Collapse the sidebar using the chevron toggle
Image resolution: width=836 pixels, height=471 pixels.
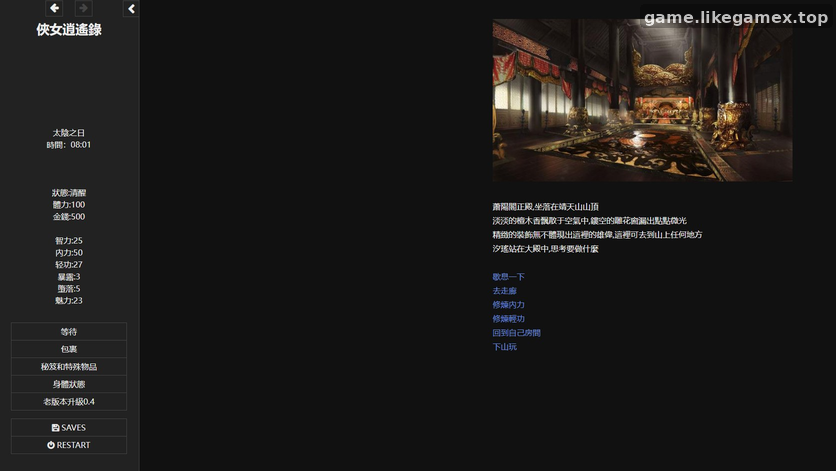click(x=131, y=9)
